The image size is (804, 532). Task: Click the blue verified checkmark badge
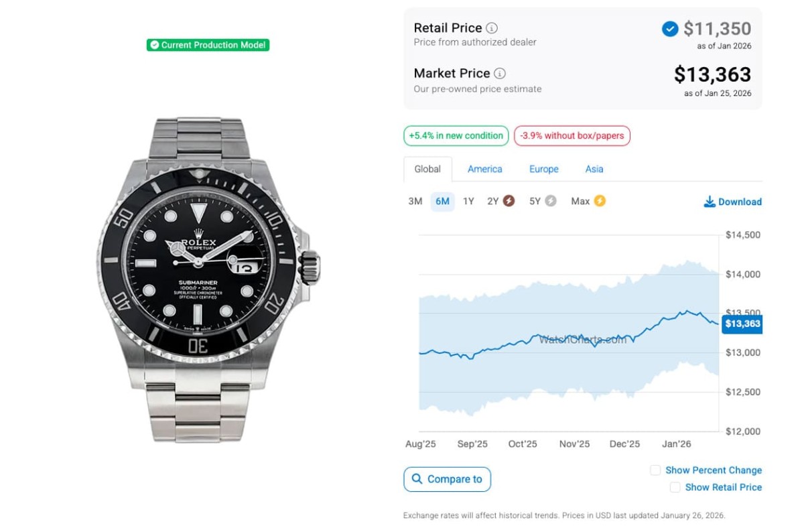click(669, 29)
